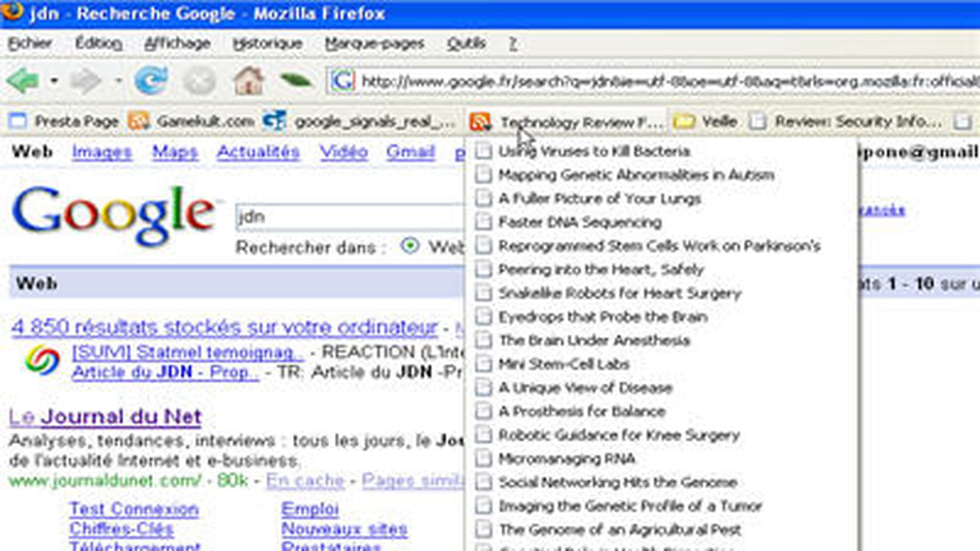Open the Gmail link

click(410, 152)
